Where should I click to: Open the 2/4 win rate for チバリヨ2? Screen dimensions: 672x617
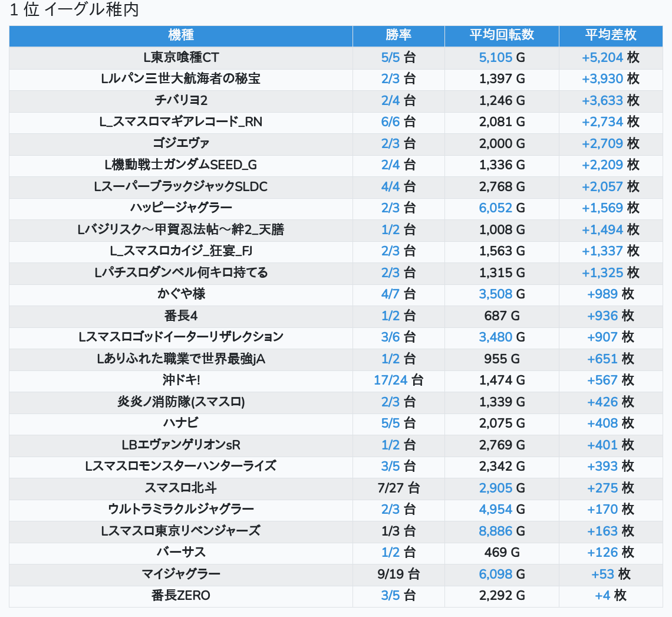(390, 100)
